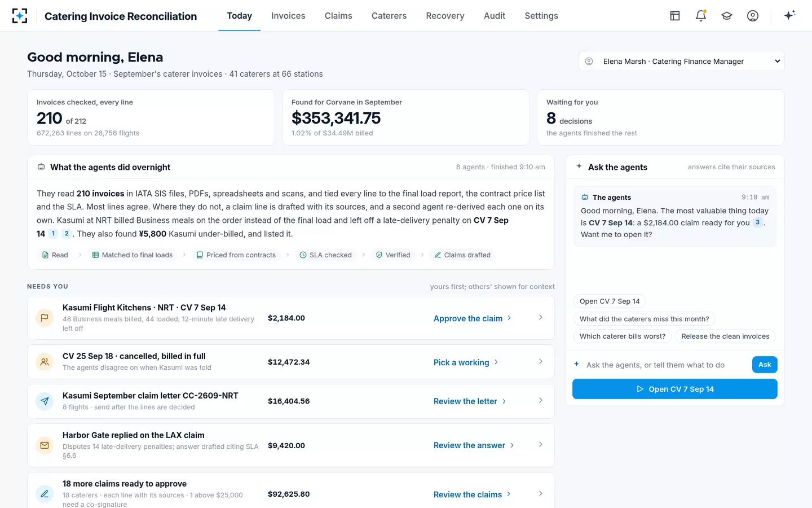The width and height of the screenshot is (812, 508).
Task: Click Review the claims link
Action: click(472, 494)
